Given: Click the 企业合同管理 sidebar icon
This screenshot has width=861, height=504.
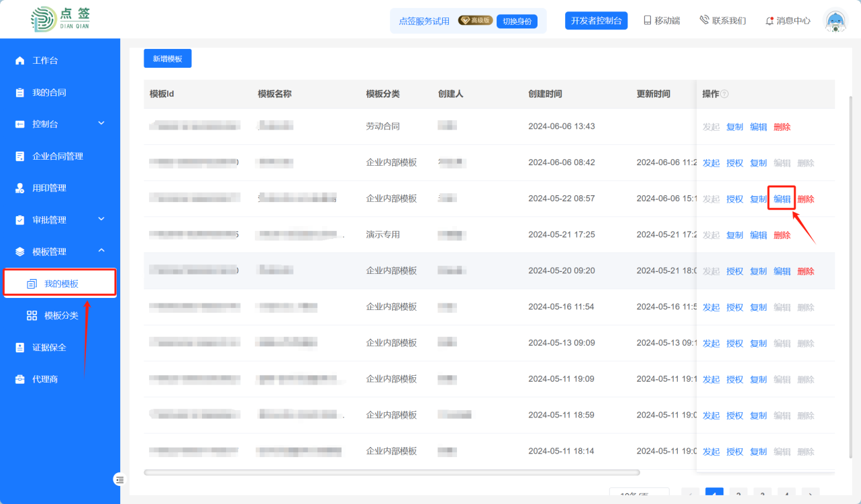Looking at the screenshot, I should coord(20,156).
